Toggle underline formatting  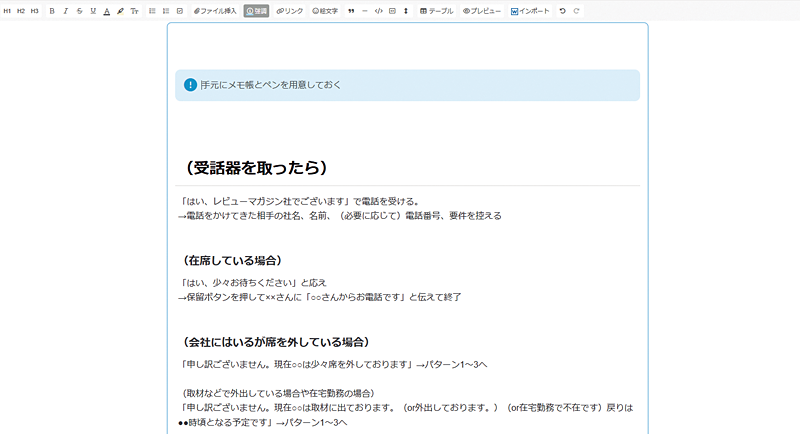point(93,11)
